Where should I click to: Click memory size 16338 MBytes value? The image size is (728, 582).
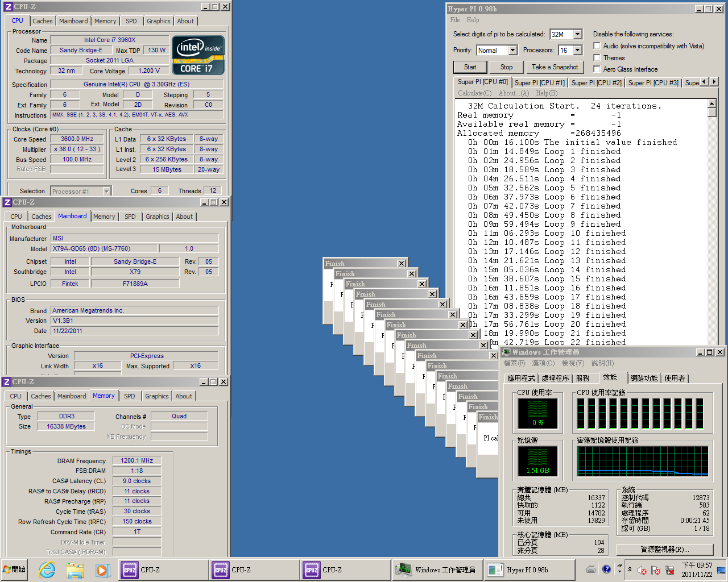click(x=66, y=426)
